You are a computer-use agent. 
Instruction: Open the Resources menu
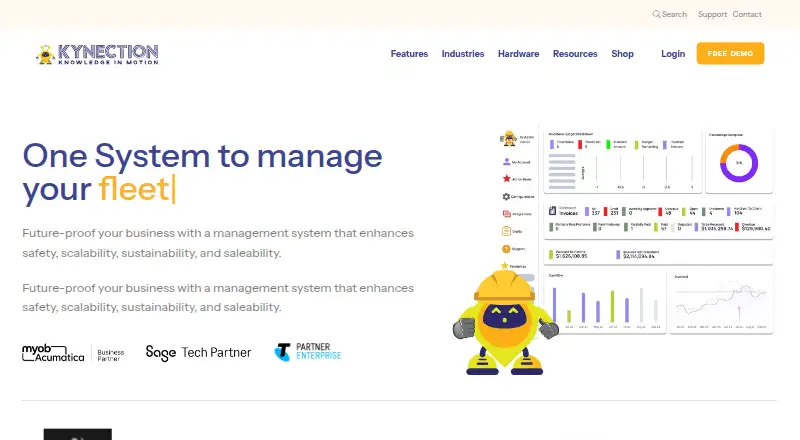(575, 54)
